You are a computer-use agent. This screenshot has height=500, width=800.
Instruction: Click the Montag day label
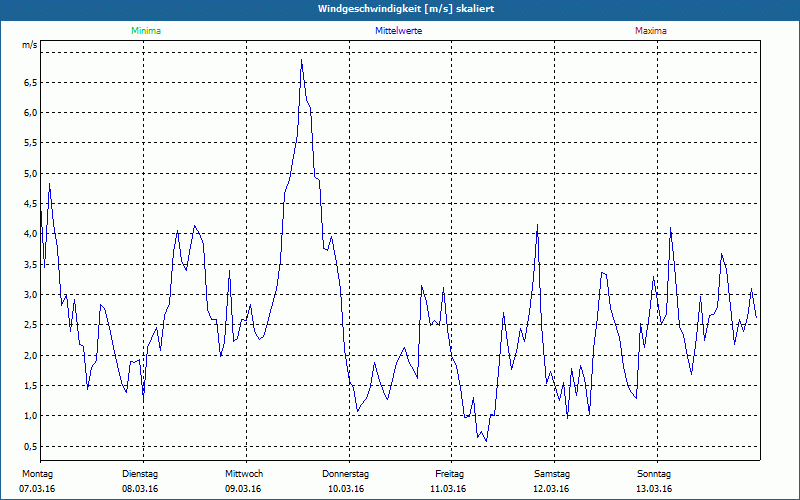pyautogui.click(x=37, y=474)
